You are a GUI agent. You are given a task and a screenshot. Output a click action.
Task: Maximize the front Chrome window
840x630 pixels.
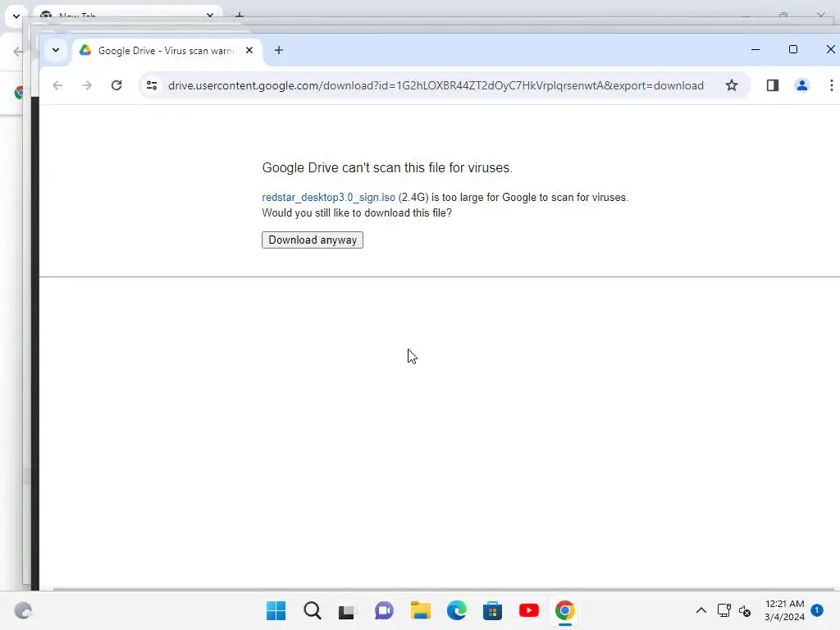tap(793, 49)
